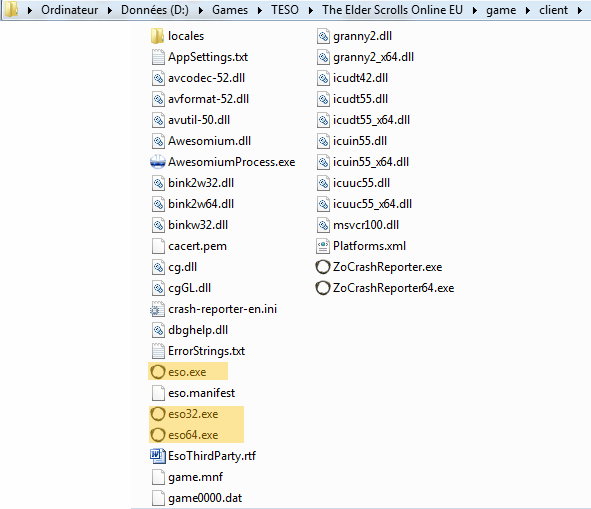Go to The Elder Scrolls Online EU folder
This screenshot has height=509, width=591.
click(x=392, y=10)
